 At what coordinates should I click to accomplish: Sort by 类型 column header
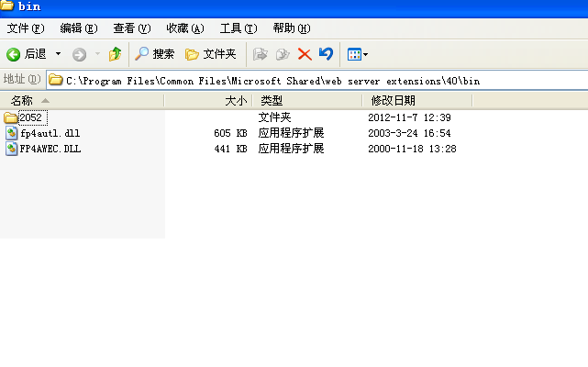pyautogui.click(x=307, y=101)
